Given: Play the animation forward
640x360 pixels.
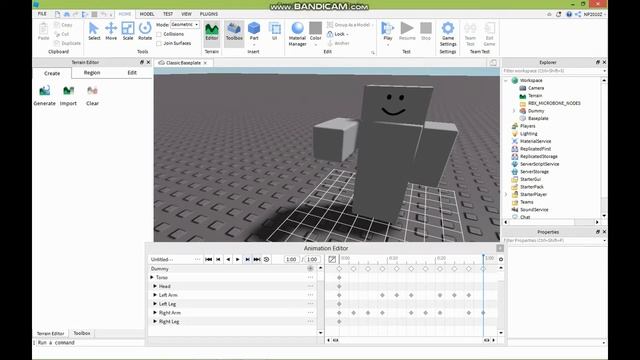Looking at the screenshot, I should 238,259.
